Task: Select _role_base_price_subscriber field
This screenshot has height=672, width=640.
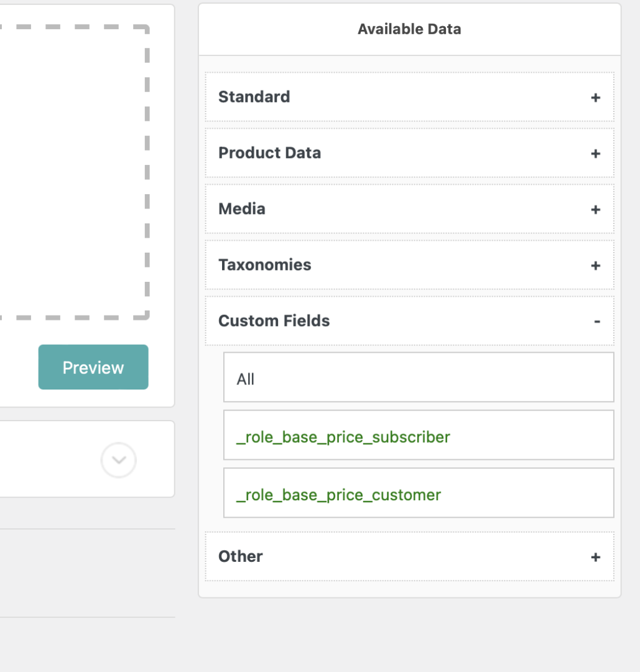Action: point(419,435)
